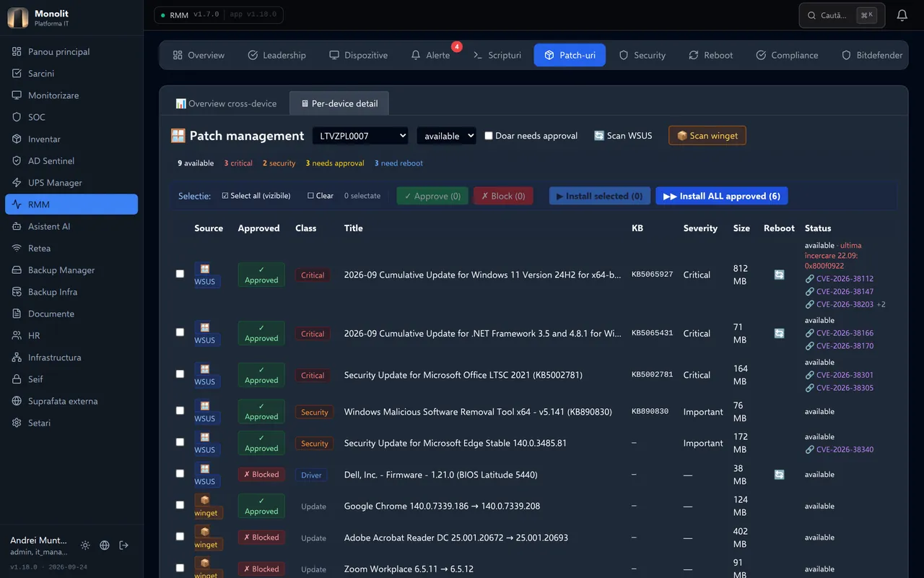Click the Scan WSUS button

623,136
